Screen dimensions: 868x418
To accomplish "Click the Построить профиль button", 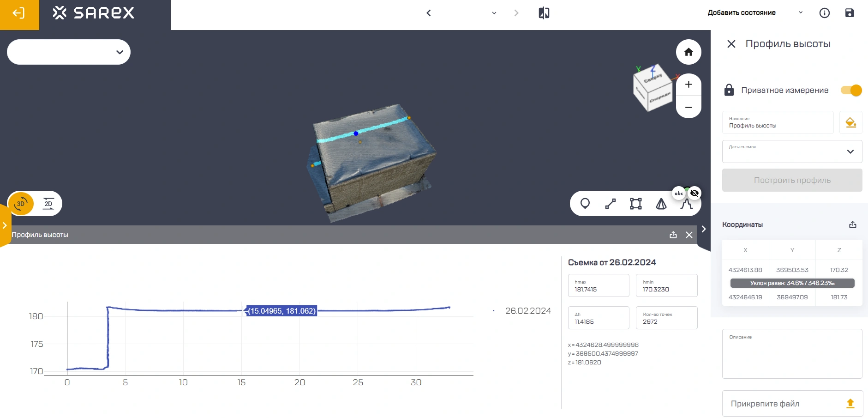I will tap(791, 180).
